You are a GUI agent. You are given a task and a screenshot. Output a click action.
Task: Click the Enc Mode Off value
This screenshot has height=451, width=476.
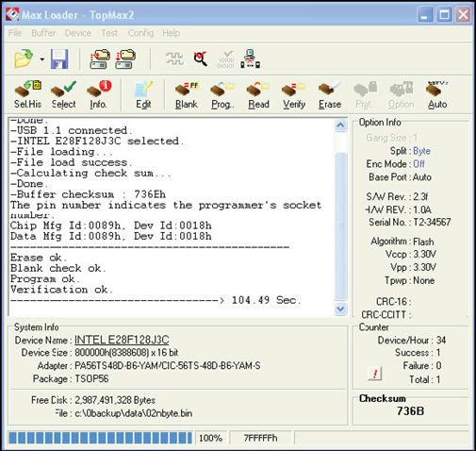[419, 164]
